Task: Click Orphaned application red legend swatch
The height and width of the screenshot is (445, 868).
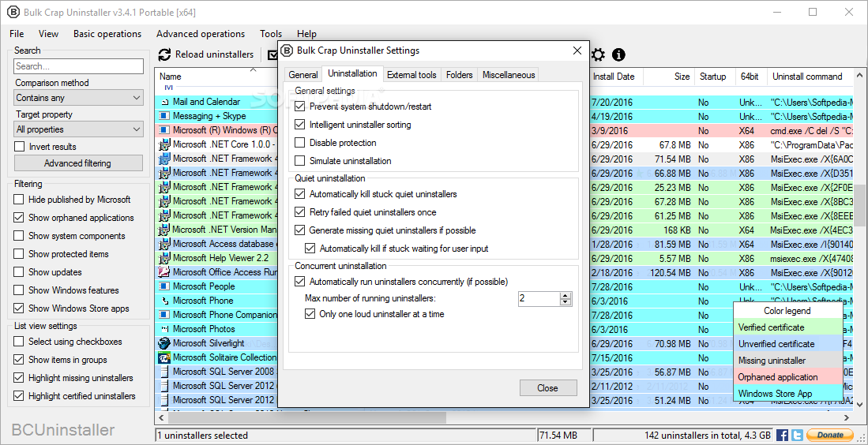Action: pos(787,377)
